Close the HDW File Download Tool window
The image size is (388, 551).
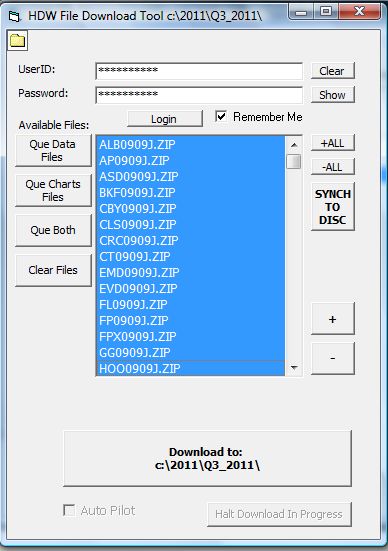(359, 12)
